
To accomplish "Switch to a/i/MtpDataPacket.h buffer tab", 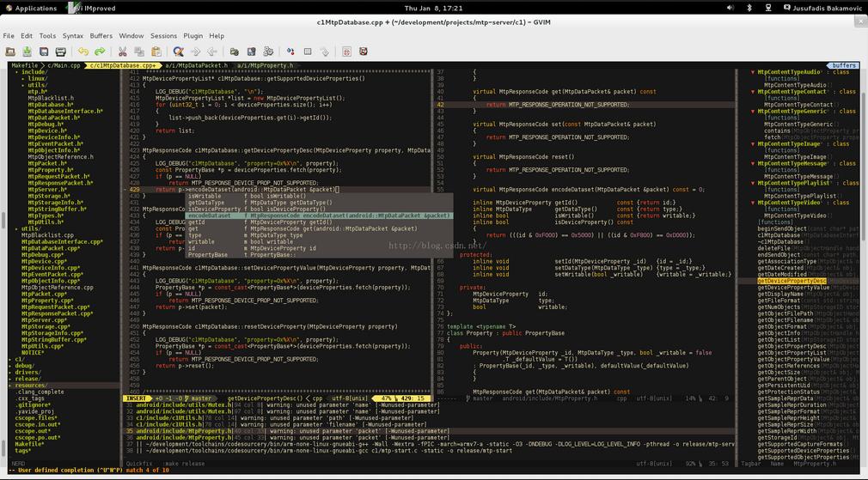I will tap(197, 65).
